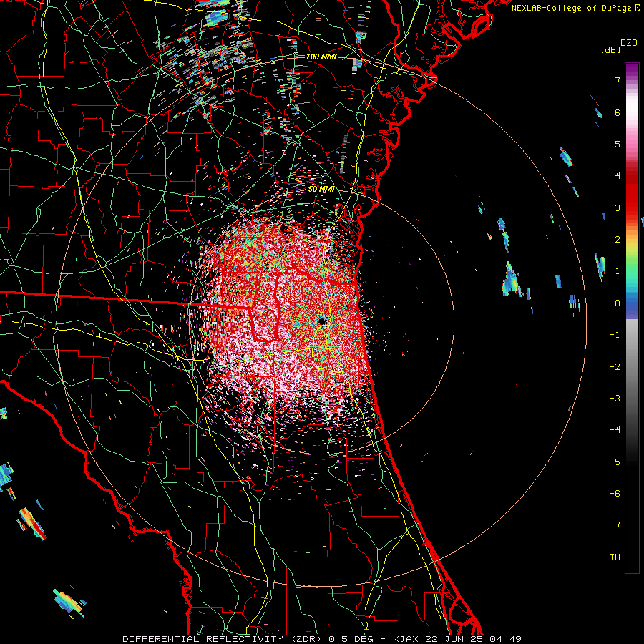The image size is (644, 644).
Task: Click the -2 label on the scale
Action: [615, 366]
